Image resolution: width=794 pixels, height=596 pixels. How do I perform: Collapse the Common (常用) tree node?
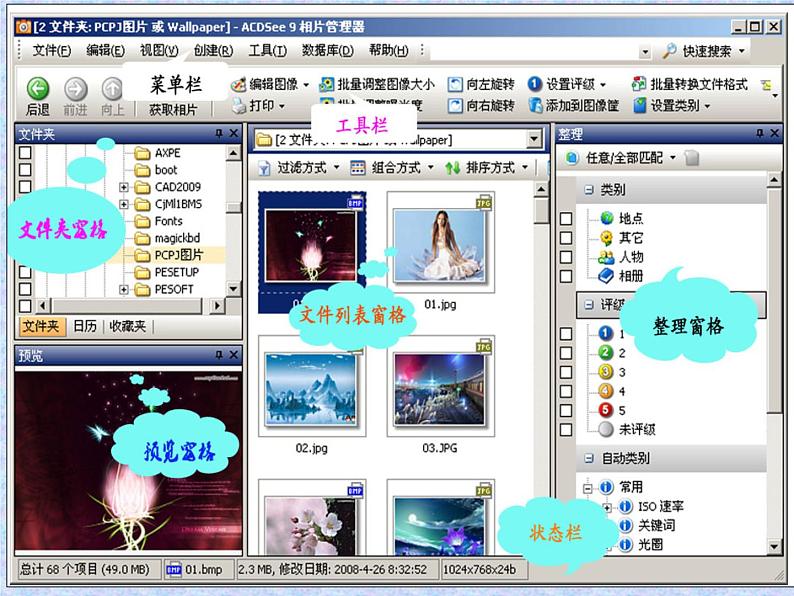587,488
